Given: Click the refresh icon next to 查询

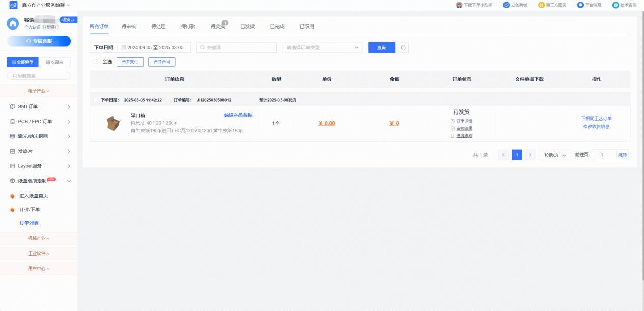Looking at the screenshot, I should pos(403,48).
